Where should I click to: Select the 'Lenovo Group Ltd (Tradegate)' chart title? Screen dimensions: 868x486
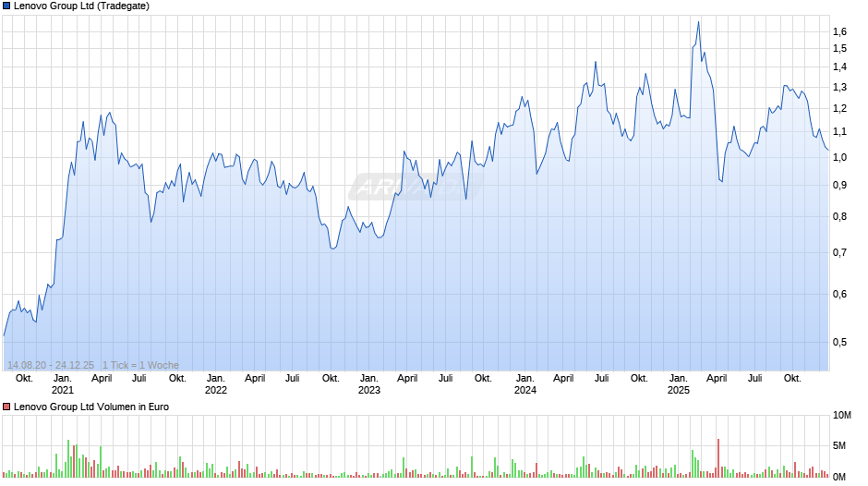(81, 6)
